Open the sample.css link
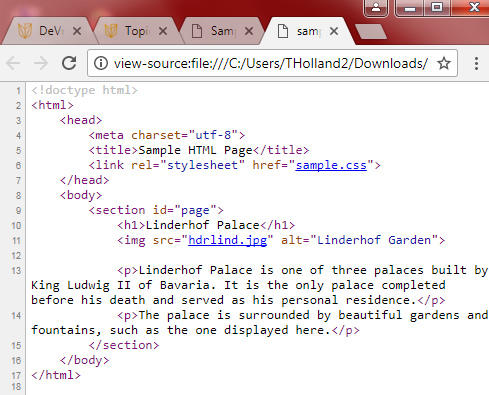Image resolution: width=489 pixels, height=395 pixels. (x=331, y=165)
